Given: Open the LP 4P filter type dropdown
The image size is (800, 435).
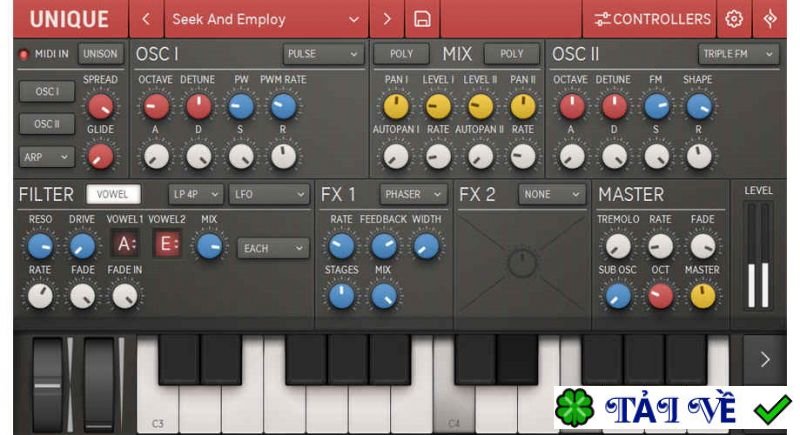Looking at the screenshot, I should (195, 194).
